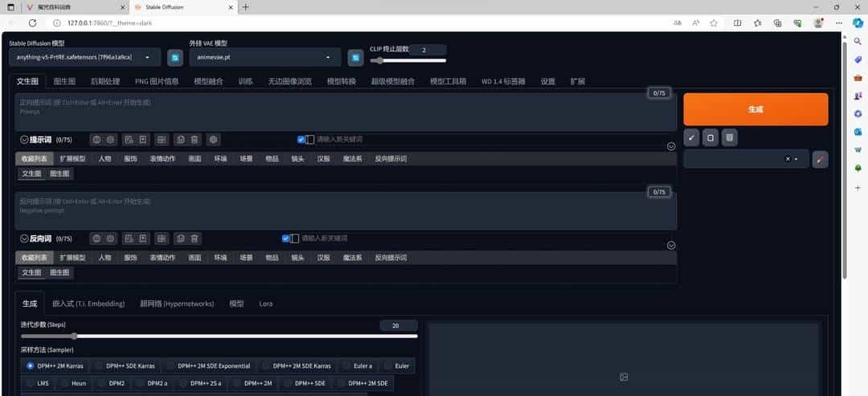The height and width of the screenshot is (396, 868).
Task: Open the Outlook icon in Edge sidebar
Action: (858, 132)
